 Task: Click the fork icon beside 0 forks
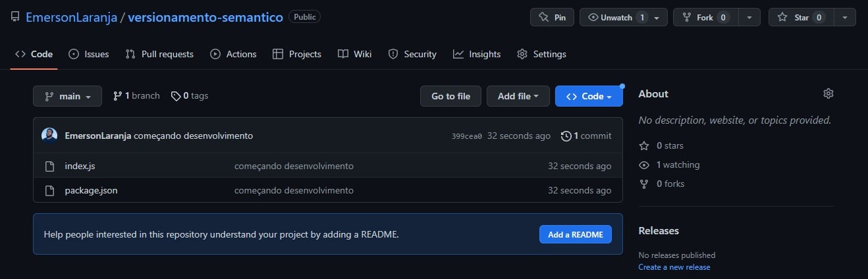pos(644,184)
